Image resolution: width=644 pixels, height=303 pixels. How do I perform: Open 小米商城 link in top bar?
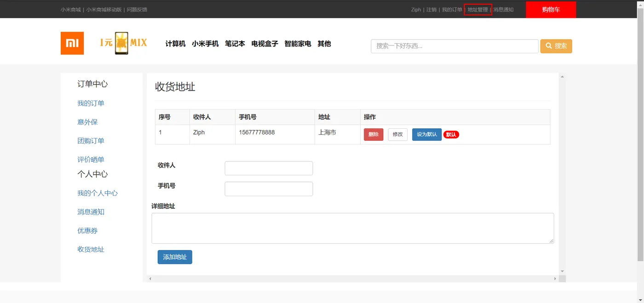(x=70, y=10)
